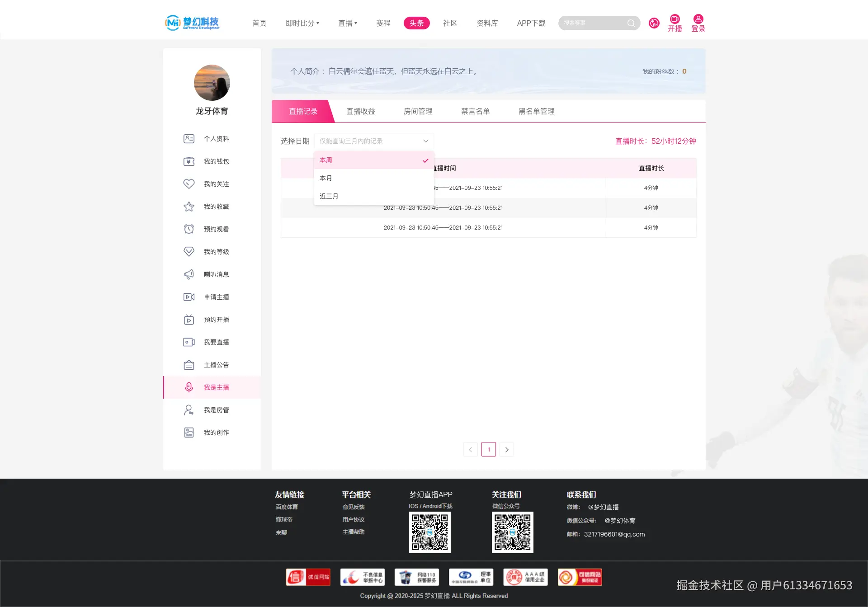Open 我要直播 in the sidebar
Viewport: 868px width, 607px height.
(189, 342)
